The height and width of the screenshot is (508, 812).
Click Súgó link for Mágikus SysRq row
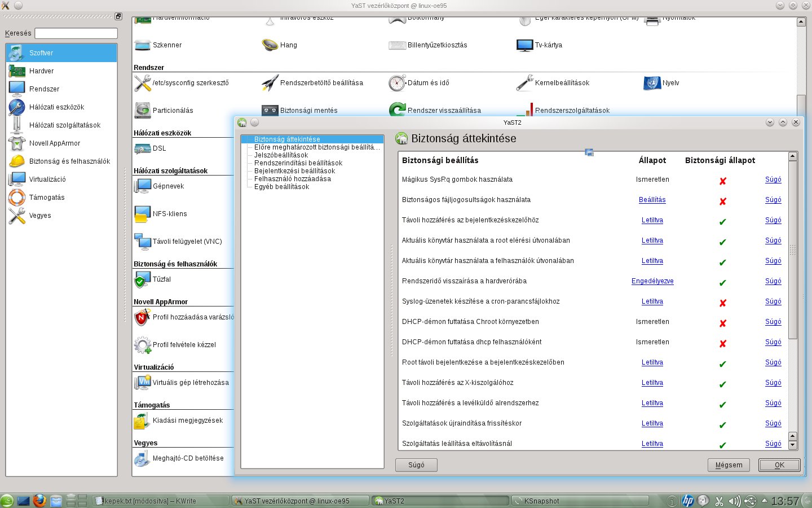click(773, 179)
